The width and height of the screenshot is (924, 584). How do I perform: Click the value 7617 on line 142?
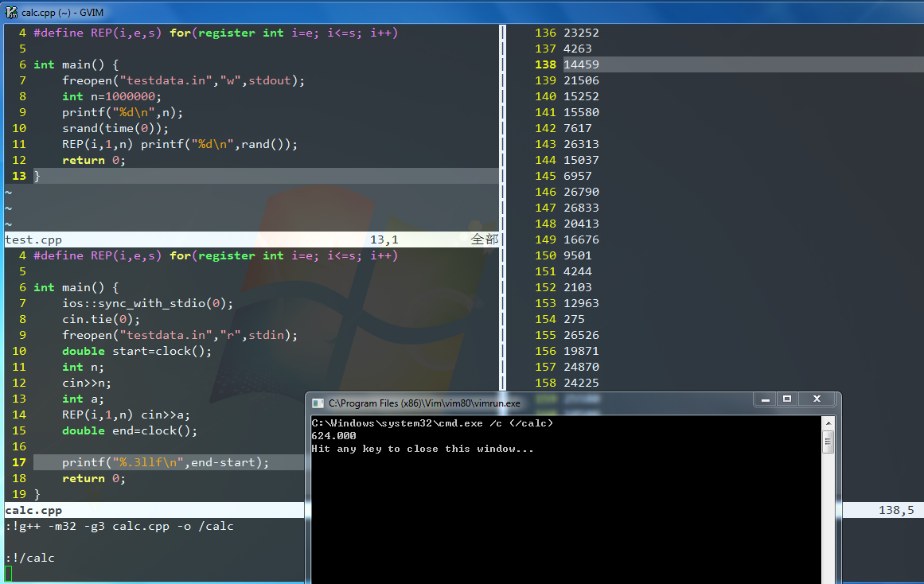(578, 128)
